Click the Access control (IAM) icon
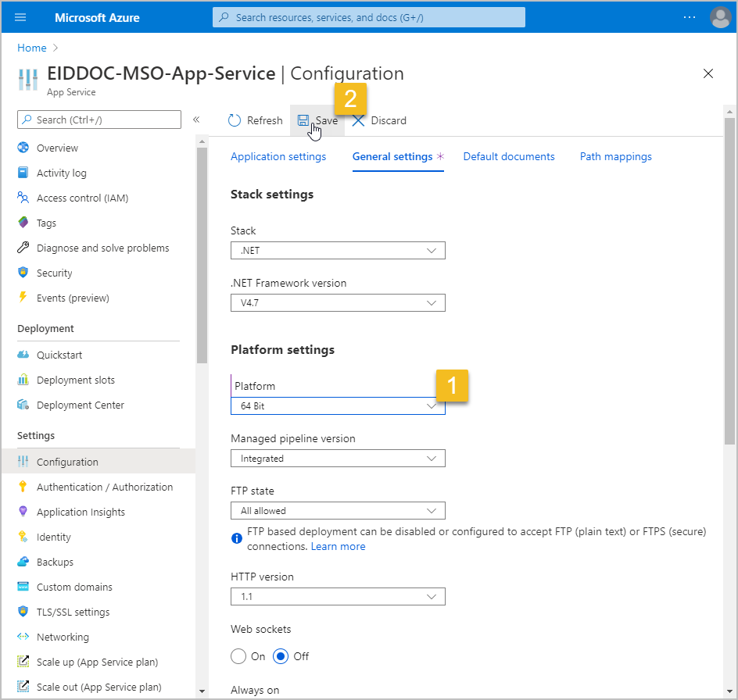Viewport: 738px width, 700px height. pos(23,198)
